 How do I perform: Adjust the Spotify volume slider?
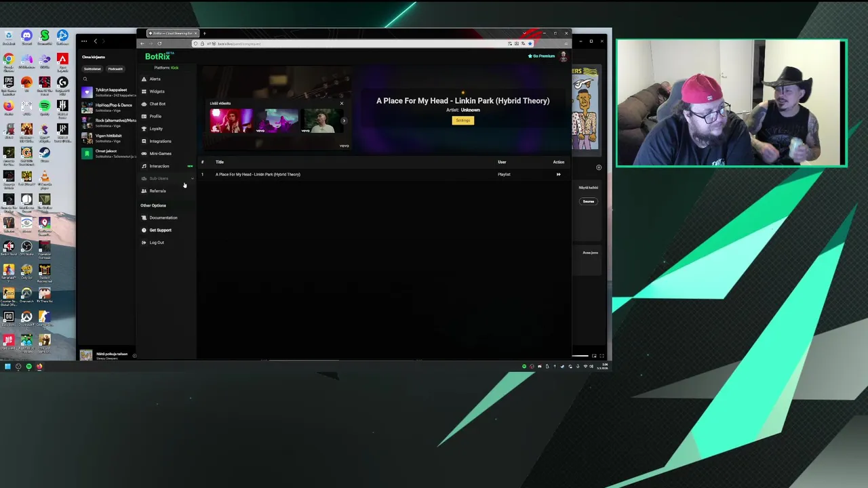pyautogui.click(x=580, y=356)
